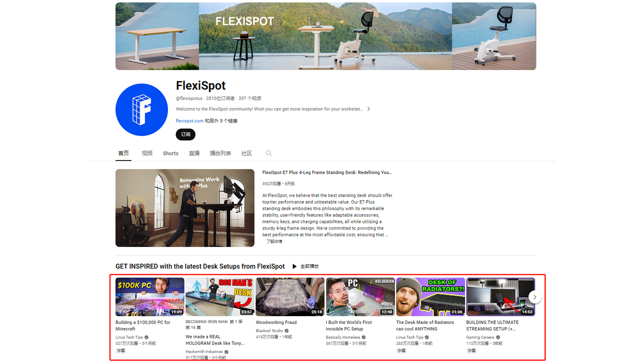Click the FlexiSpot channel avatar logo

tap(142, 110)
